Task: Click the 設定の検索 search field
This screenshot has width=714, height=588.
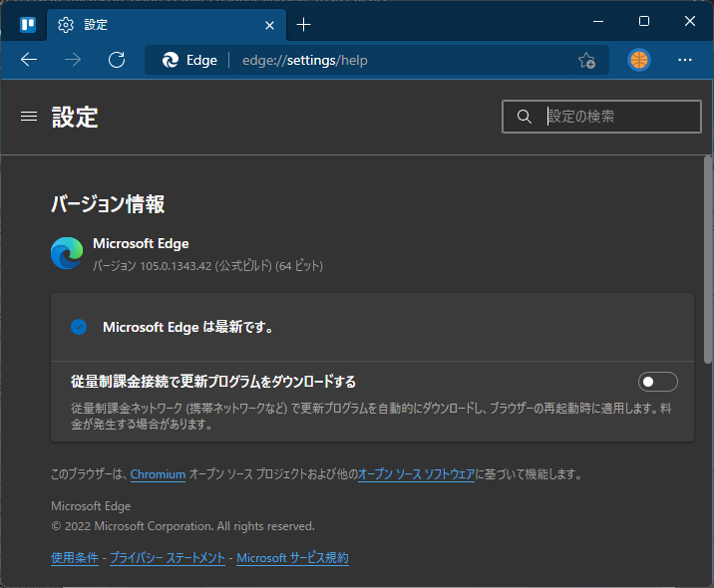Action: [x=601, y=117]
